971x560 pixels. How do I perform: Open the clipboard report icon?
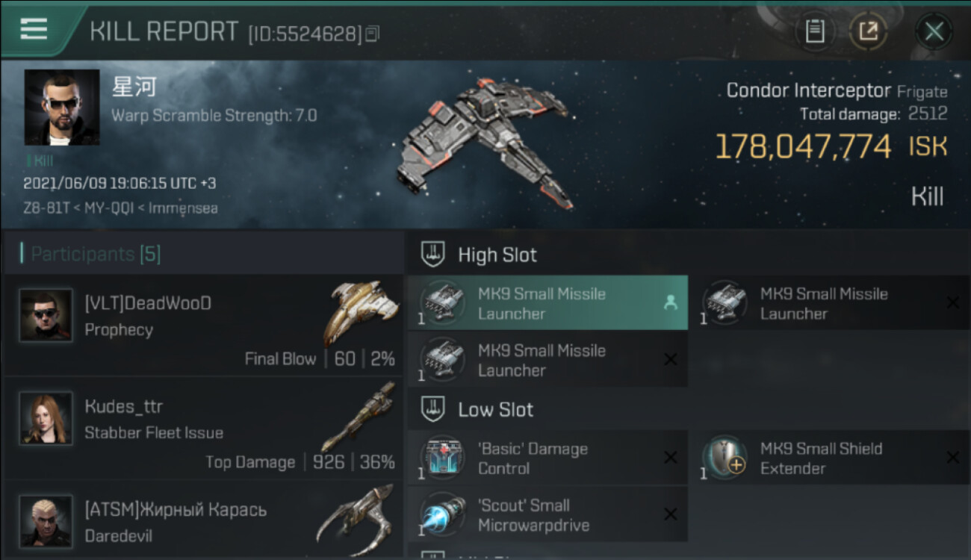click(814, 31)
